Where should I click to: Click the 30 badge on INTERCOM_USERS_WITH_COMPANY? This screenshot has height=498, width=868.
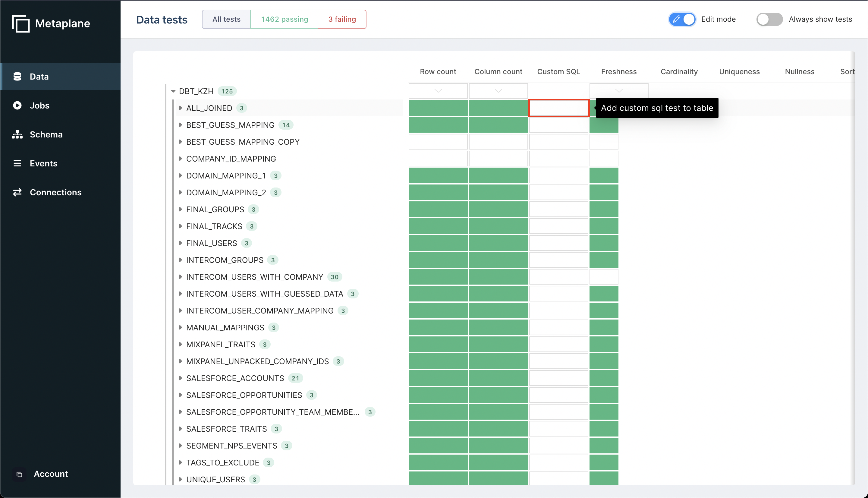334,277
